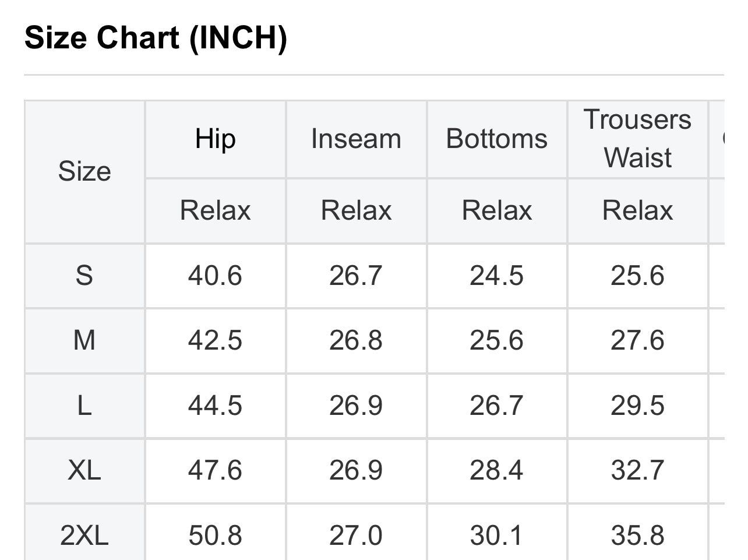Click the Inseam column header

[x=356, y=139]
